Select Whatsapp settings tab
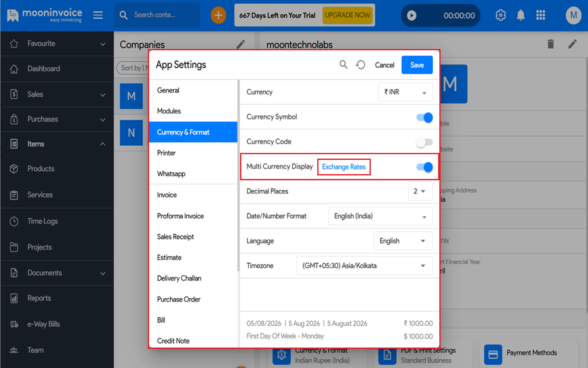The height and width of the screenshot is (368, 588). coord(193,174)
